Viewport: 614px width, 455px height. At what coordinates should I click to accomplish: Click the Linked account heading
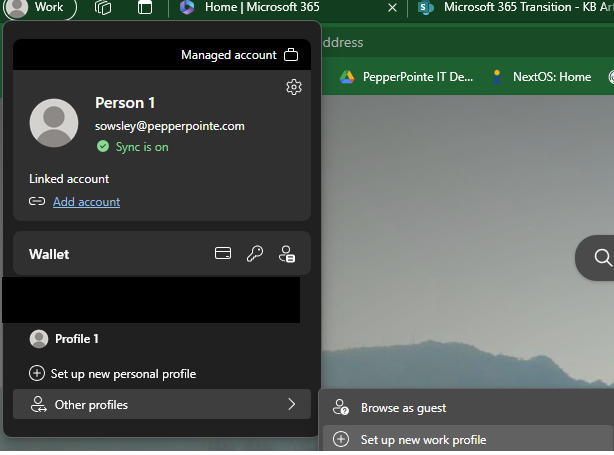click(69, 179)
